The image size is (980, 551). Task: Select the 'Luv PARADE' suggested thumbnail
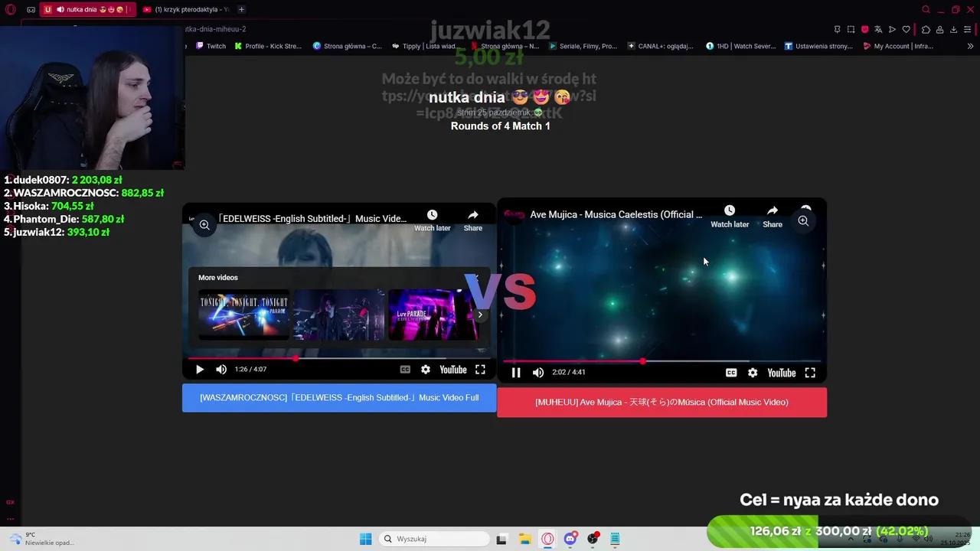[x=433, y=315]
